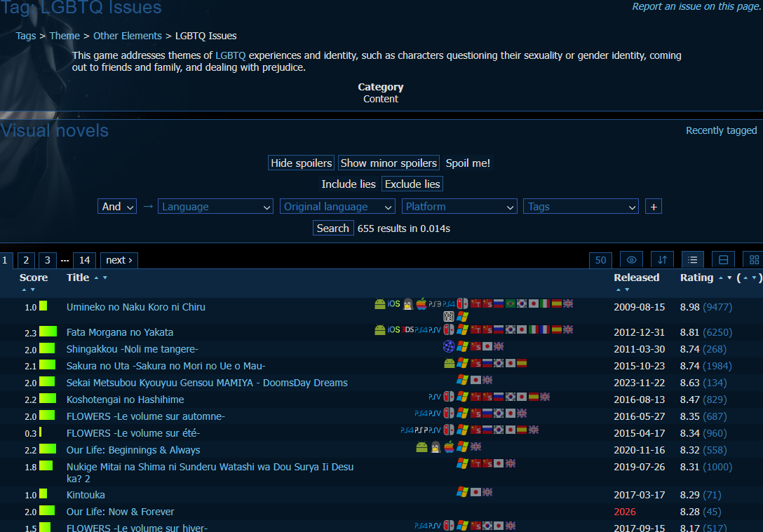Click Report an issue on this page

tap(696, 6)
